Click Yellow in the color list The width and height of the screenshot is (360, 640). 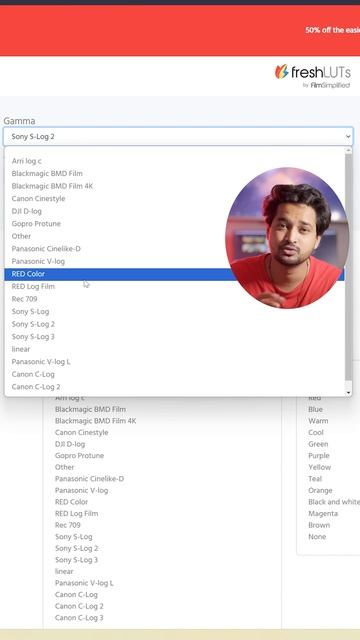320,467
